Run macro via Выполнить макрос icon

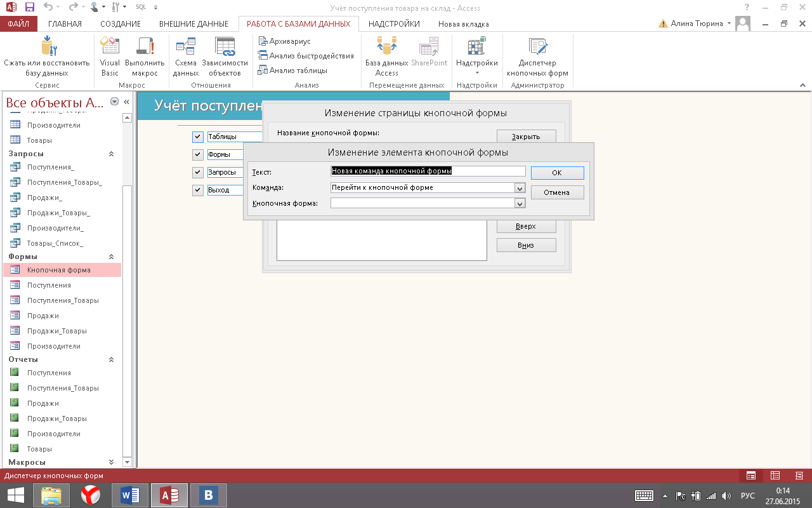click(x=145, y=57)
